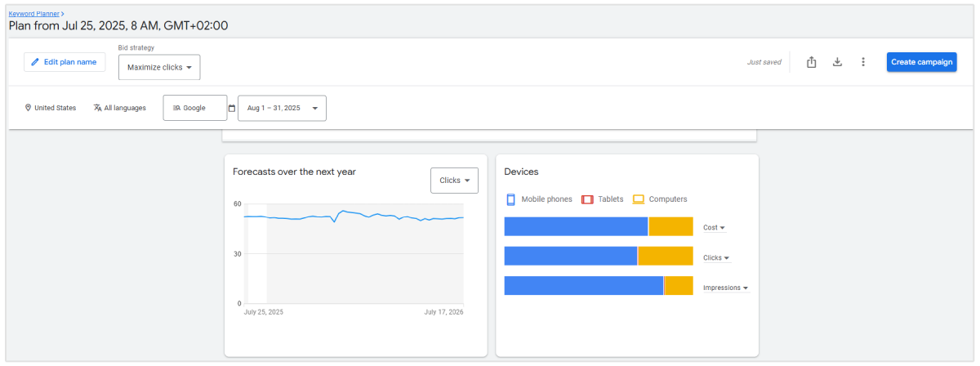
Task: Click the calendar icon beside date range
Action: click(232, 108)
